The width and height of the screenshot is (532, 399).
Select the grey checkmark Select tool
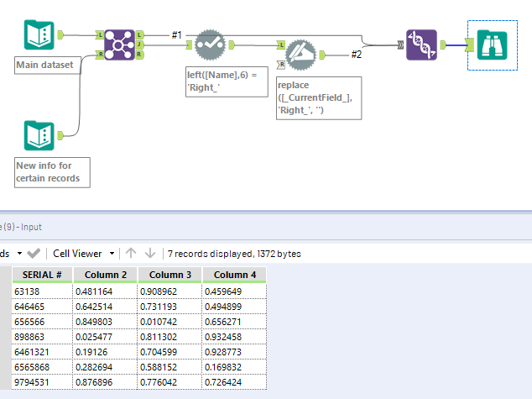click(211, 44)
